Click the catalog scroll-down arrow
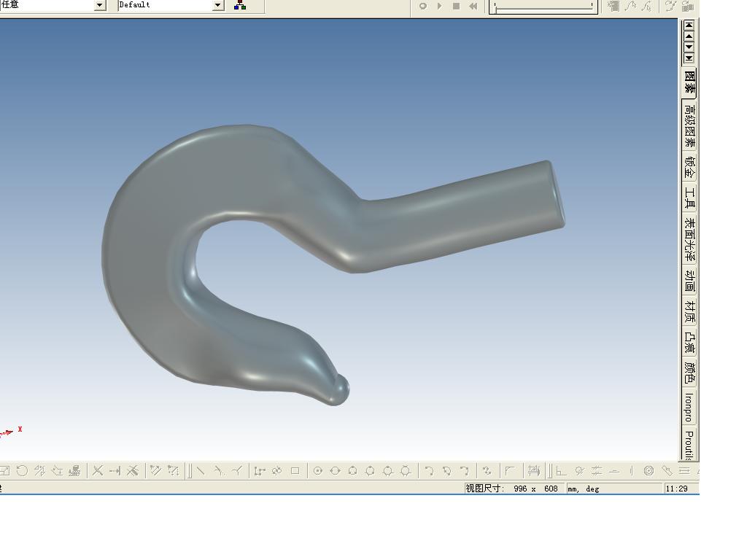The height and width of the screenshot is (560, 747). [689, 47]
